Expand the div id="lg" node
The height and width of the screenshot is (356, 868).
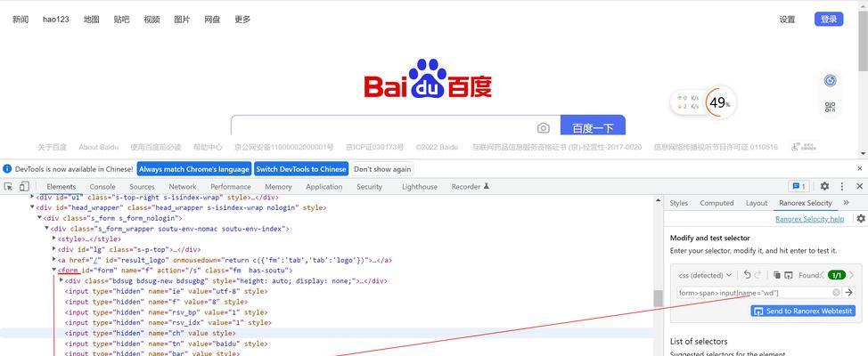coord(53,249)
